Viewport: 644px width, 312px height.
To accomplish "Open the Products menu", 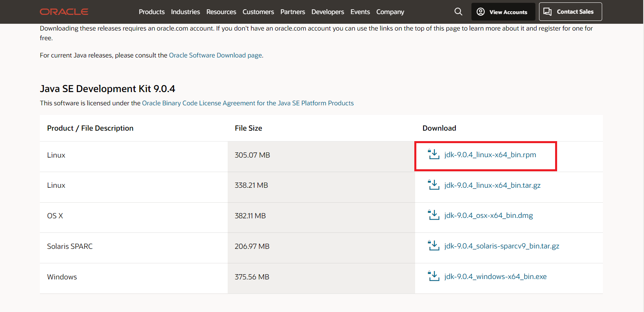I will 152,12.
